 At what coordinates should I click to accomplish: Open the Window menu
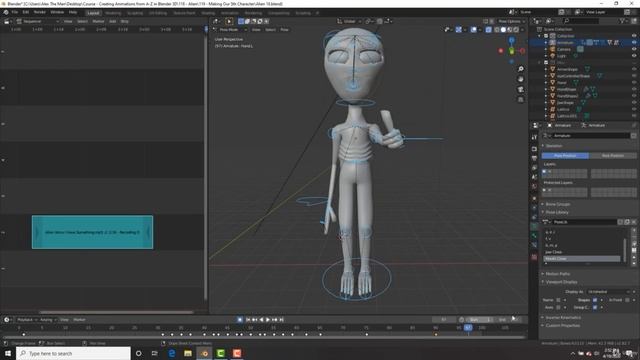(x=57, y=12)
